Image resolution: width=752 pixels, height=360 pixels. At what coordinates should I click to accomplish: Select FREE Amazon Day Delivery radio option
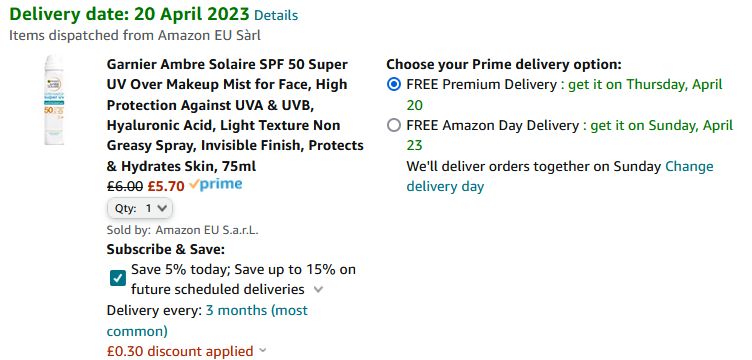pyautogui.click(x=394, y=126)
